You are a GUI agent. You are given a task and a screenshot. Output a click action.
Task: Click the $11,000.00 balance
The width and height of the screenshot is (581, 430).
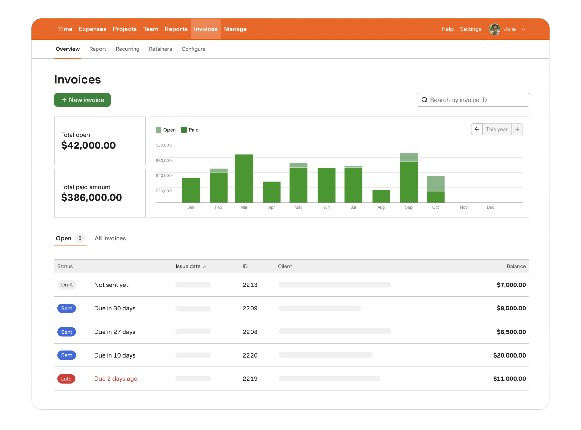pos(510,378)
